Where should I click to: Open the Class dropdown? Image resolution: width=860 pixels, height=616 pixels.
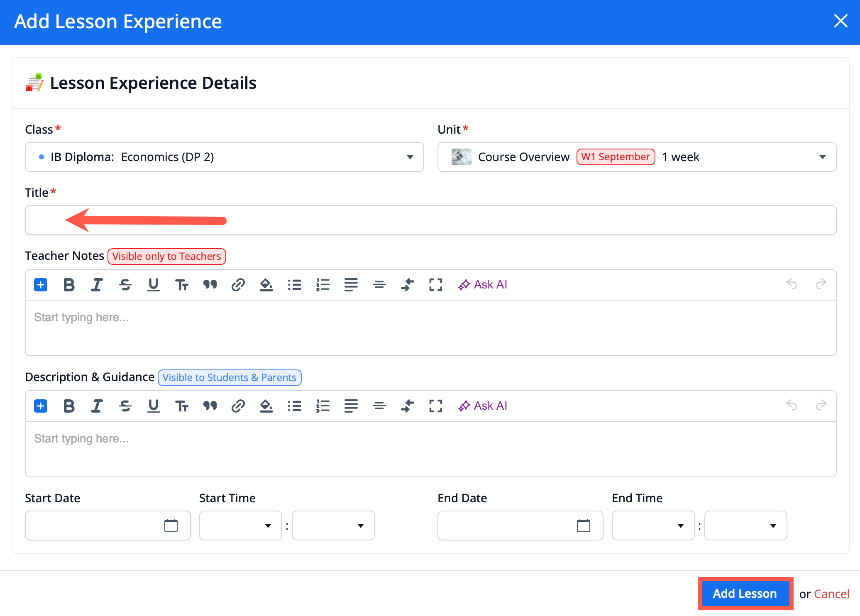224,157
